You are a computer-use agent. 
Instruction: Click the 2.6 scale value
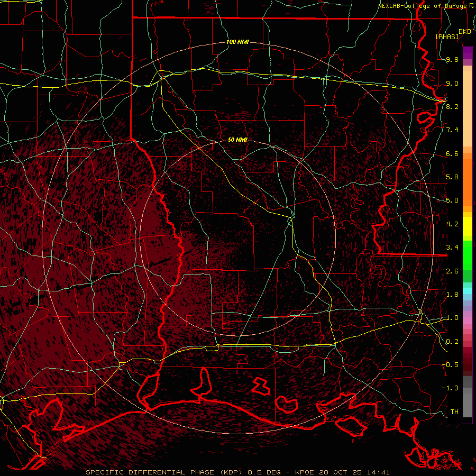pyautogui.click(x=452, y=271)
